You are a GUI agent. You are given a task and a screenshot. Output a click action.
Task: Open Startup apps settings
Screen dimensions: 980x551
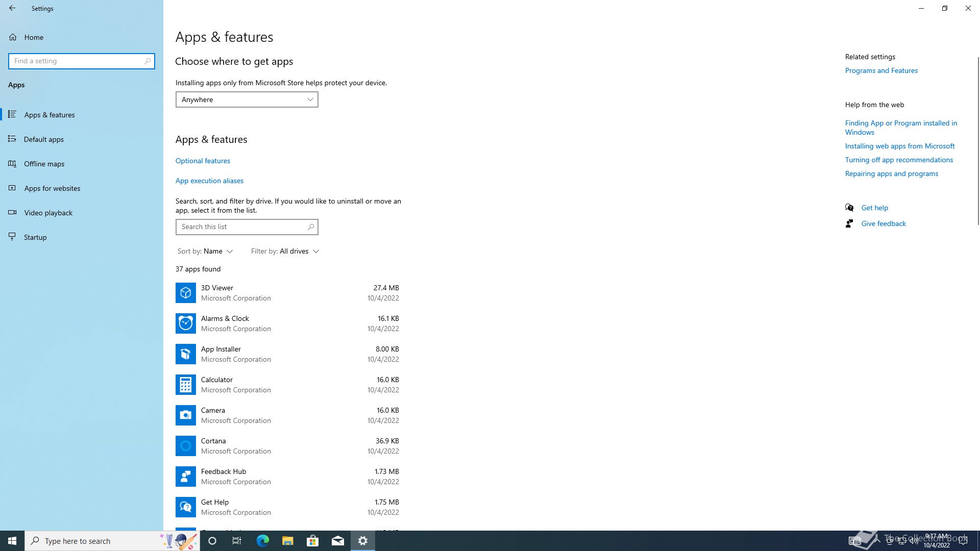coord(82,237)
